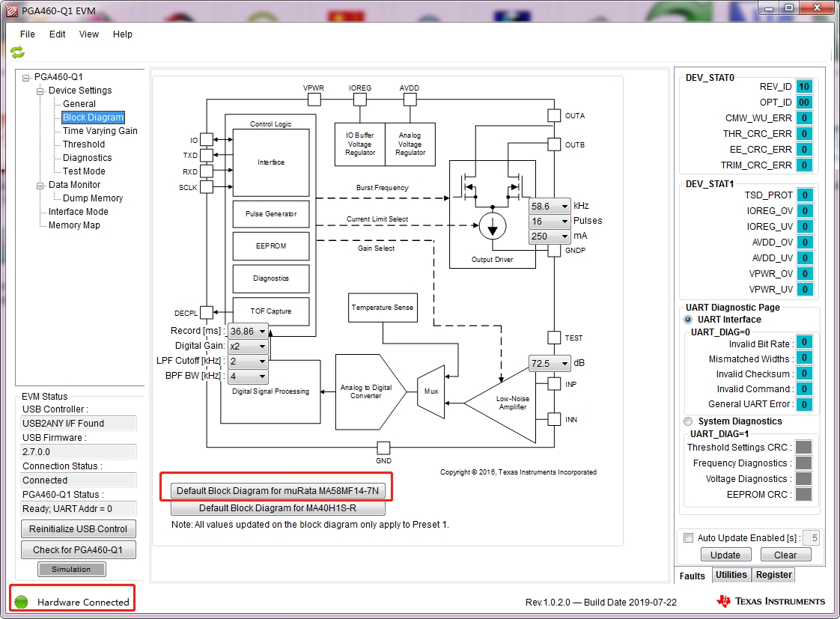The height and width of the screenshot is (619, 840).
Task: Select Time Varying Gain in the tree
Action: click(x=100, y=131)
